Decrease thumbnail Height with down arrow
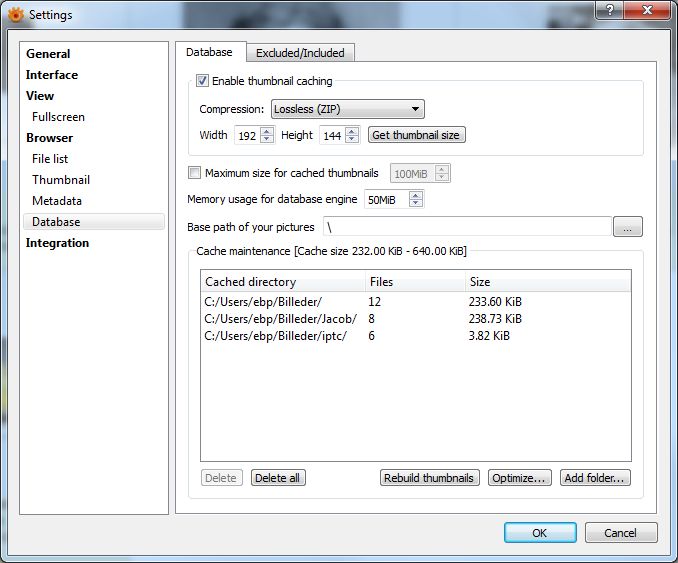 point(352,139)
